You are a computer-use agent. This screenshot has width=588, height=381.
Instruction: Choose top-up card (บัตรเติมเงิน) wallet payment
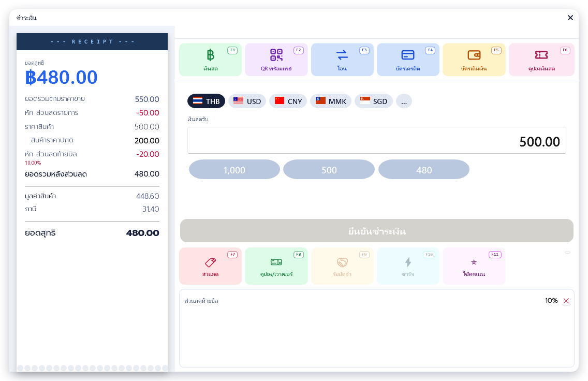[x=474, y=60]
